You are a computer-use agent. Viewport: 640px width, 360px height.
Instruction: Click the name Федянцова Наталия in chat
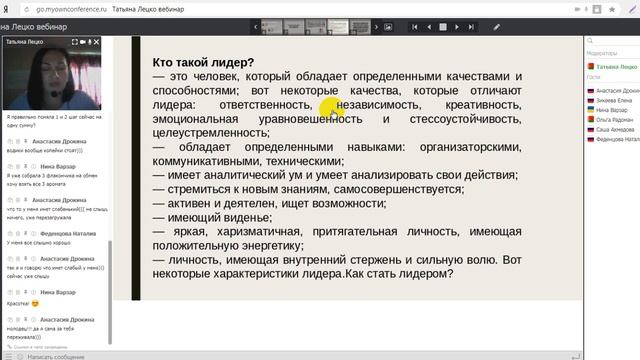(68, 233)
